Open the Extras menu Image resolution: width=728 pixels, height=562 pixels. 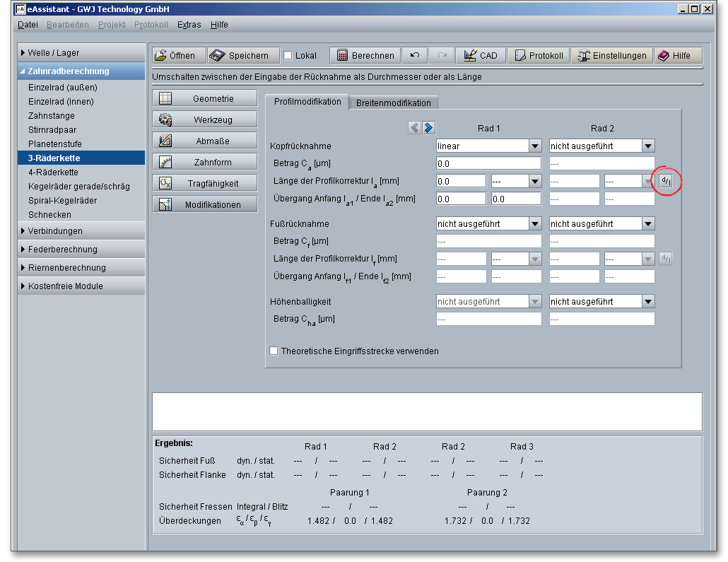coord(189,25)
